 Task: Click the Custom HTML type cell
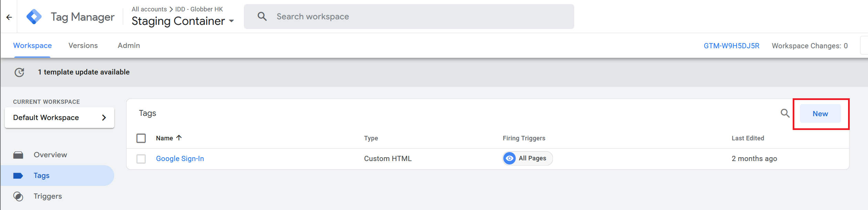[x=388, y=159]
